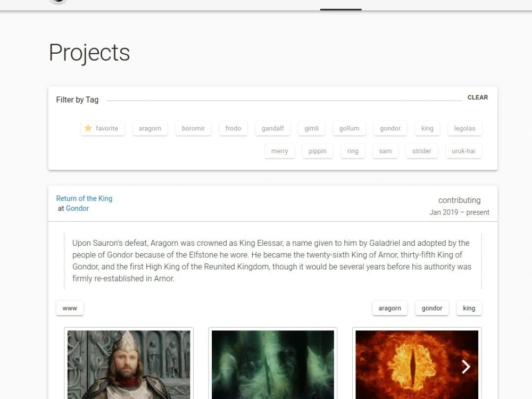
Task: Click the aragorn tag on project card
Action: tap(389, 308)
